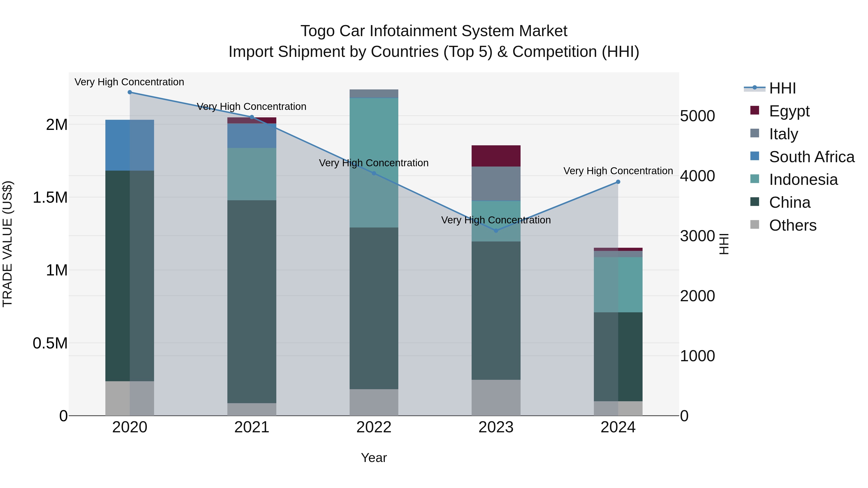Click the 1M tick on the left axis
Image resolution: width=868 pixels, height=488 pixels.
pyautogui.click(x=57, y=270)
